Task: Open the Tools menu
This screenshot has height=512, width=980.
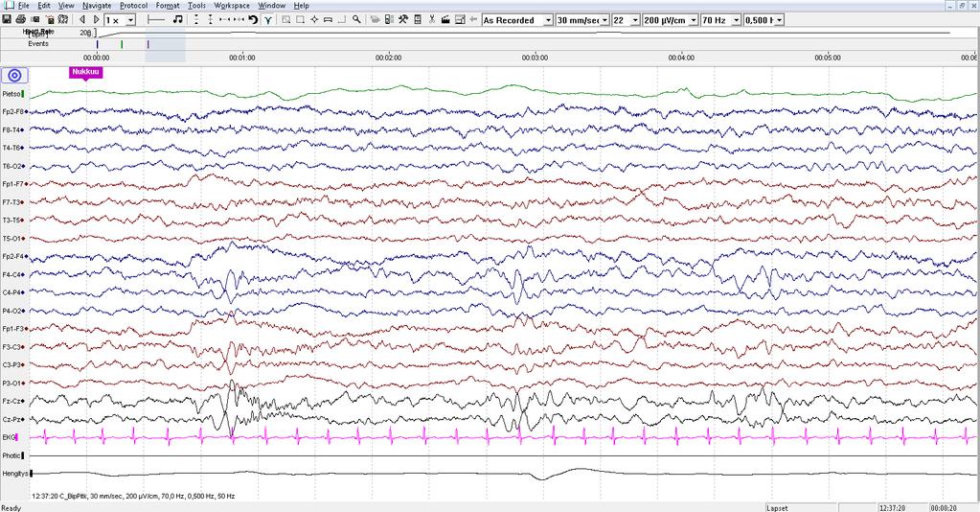Action: tap(197, 6)
